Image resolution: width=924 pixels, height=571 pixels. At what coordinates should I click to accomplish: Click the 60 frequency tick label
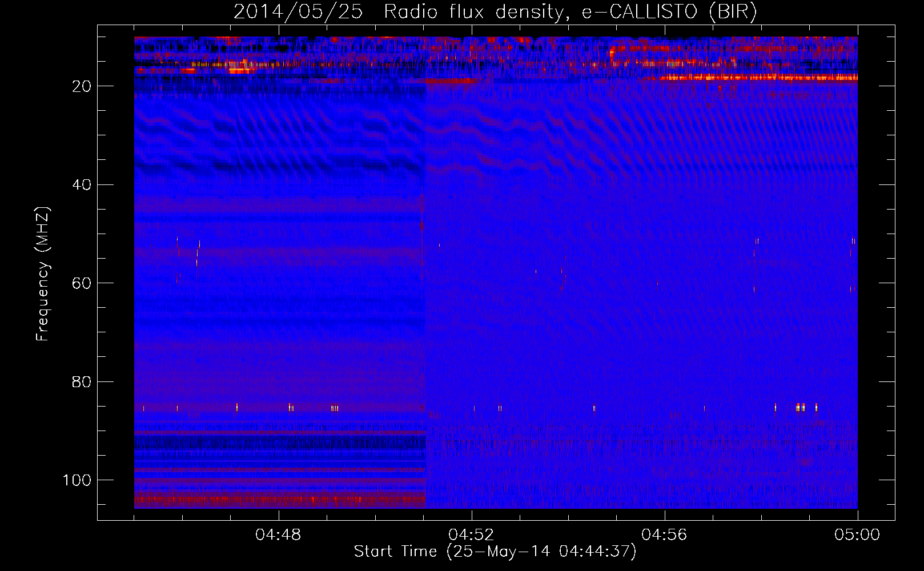(82, 283)
